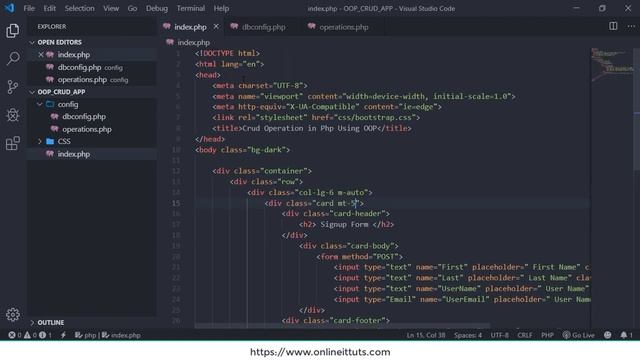The image size is (640, 360).
Task: Open operations.php under config folder
Action: [x=87, y=129]
